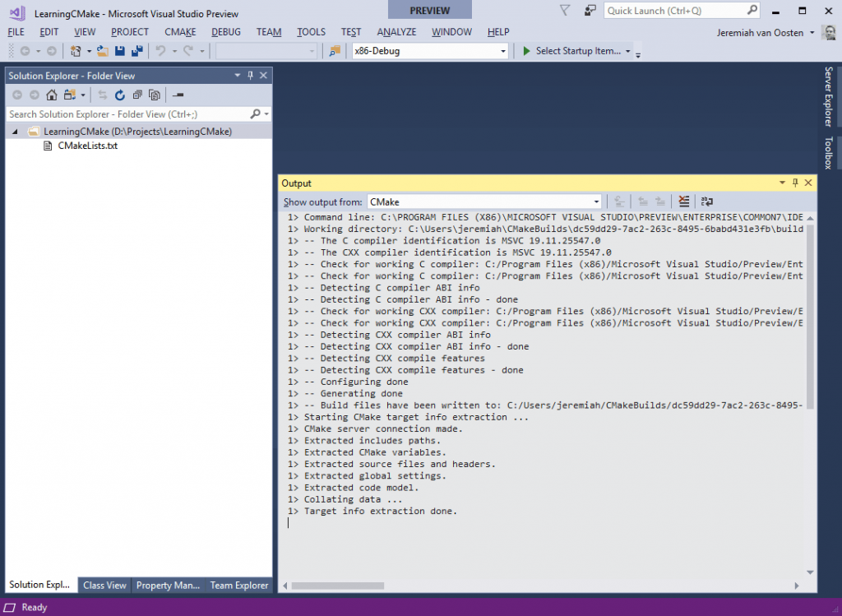Click the Output vertical scrollbar thumb
The image size is (842, 616).
click(x=810, y=317)
